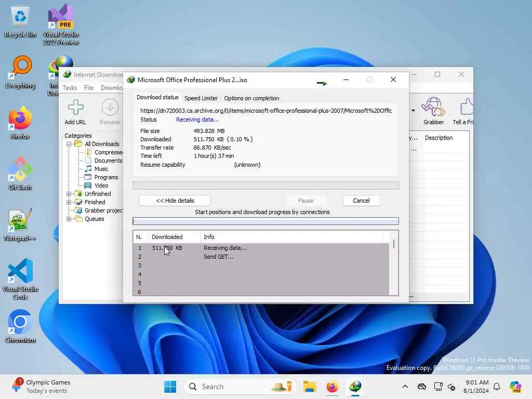532x399 pixels.
Task: Click the Downloaded column header in connections list
Action: point(175,237)
